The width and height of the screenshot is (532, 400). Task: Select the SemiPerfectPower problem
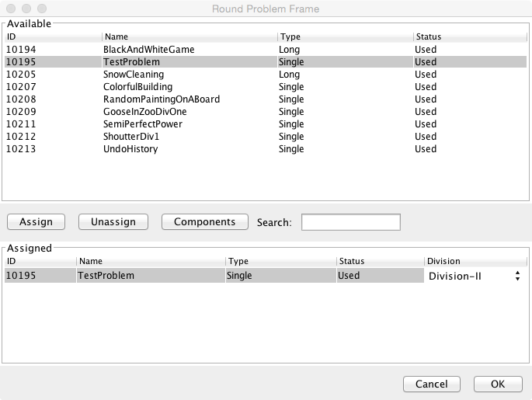pos(142,123)
